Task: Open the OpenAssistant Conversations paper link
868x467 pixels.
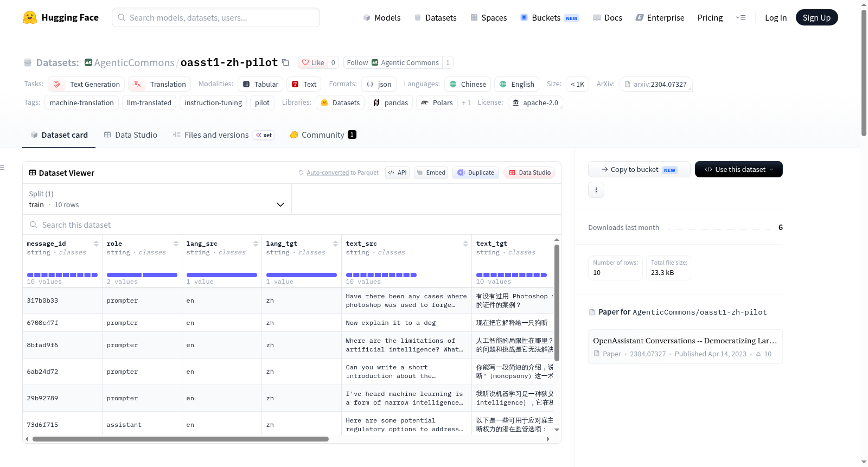Action: [x=685, y=341]
